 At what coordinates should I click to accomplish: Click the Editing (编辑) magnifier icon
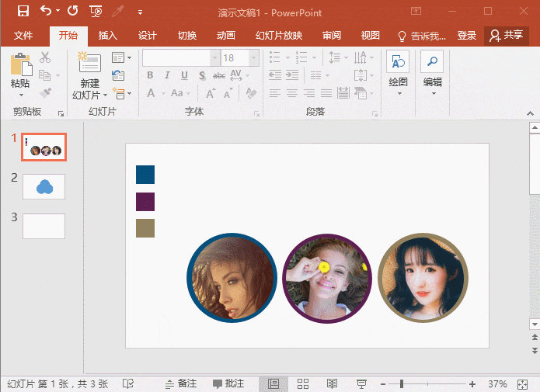pyautogui.click(x=432, y=63)
